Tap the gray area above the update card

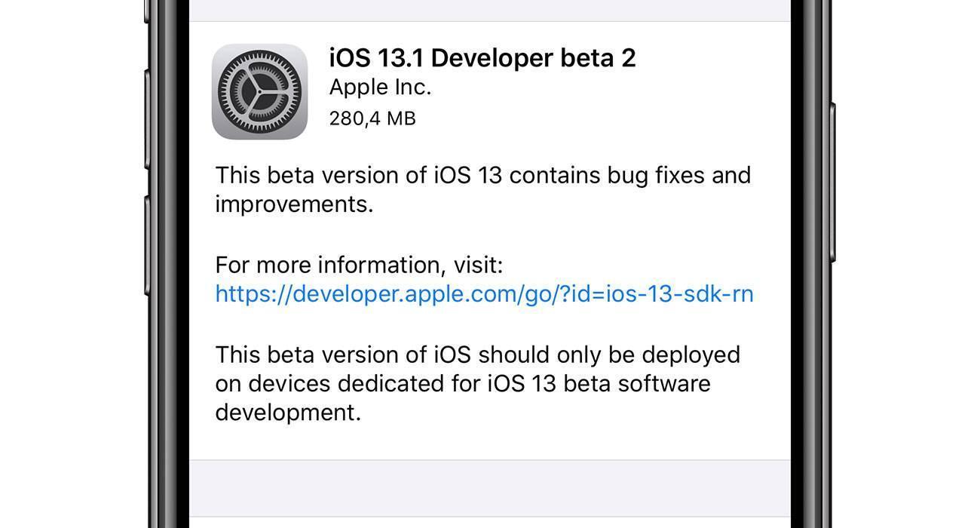pyautogui.click(x=489, y=11)
